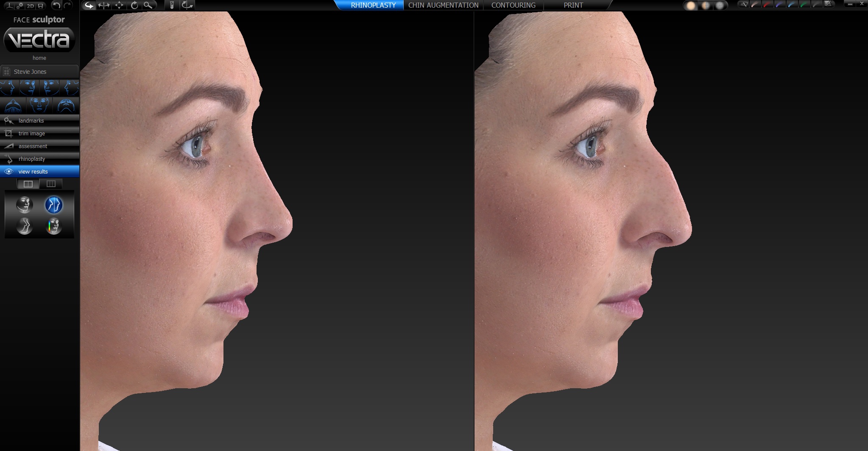Enable full skin texture rendering

coord(691,6)
